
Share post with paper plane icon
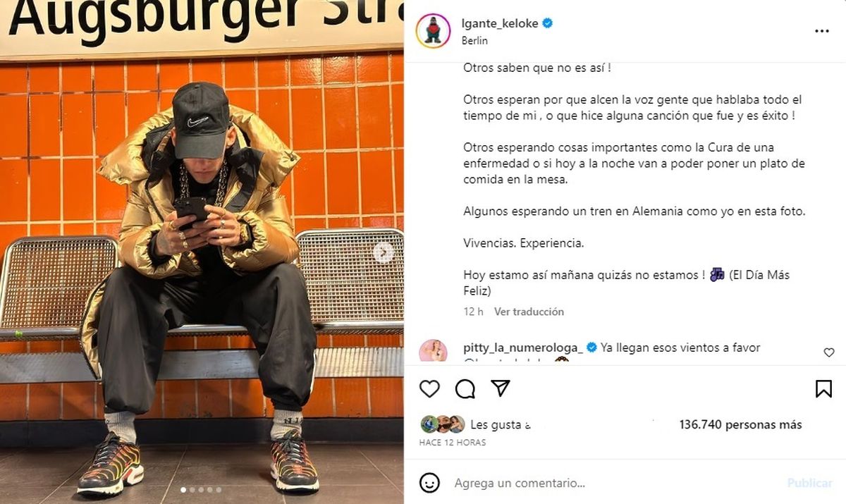click(500, 388)
